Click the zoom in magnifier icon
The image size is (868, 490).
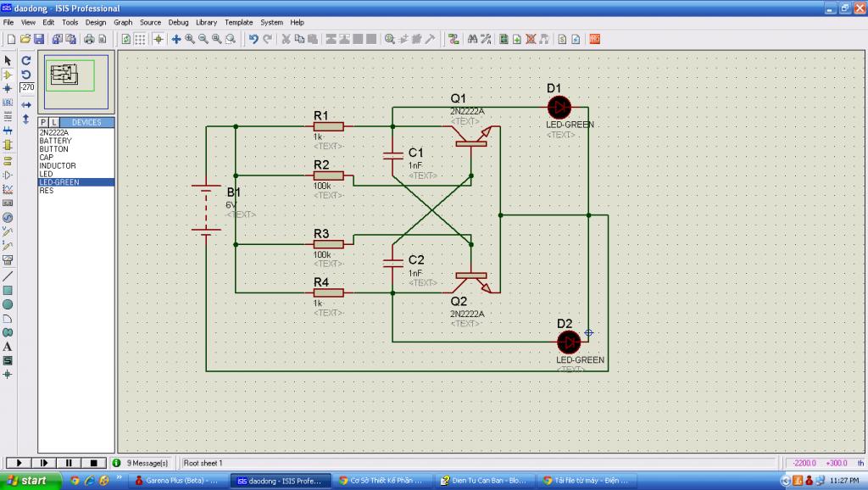click(x=190, y=39)
